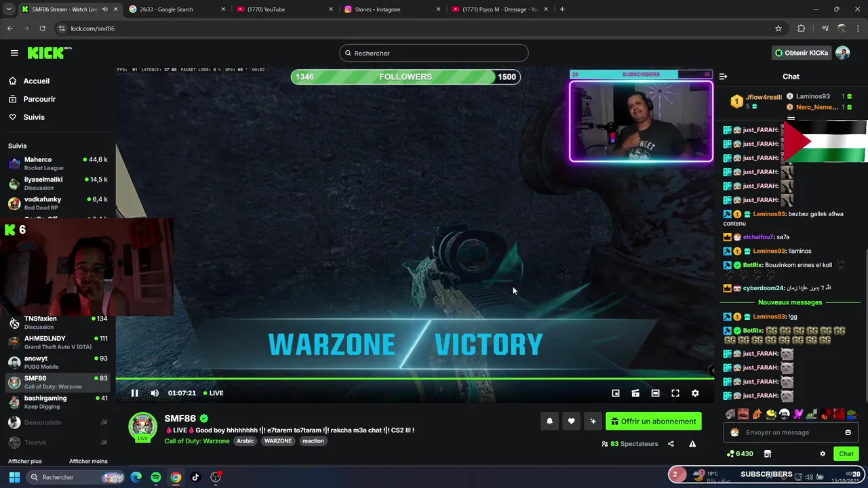
Task: Enter fullscreen on the stream player
Action: click(675, 393)
